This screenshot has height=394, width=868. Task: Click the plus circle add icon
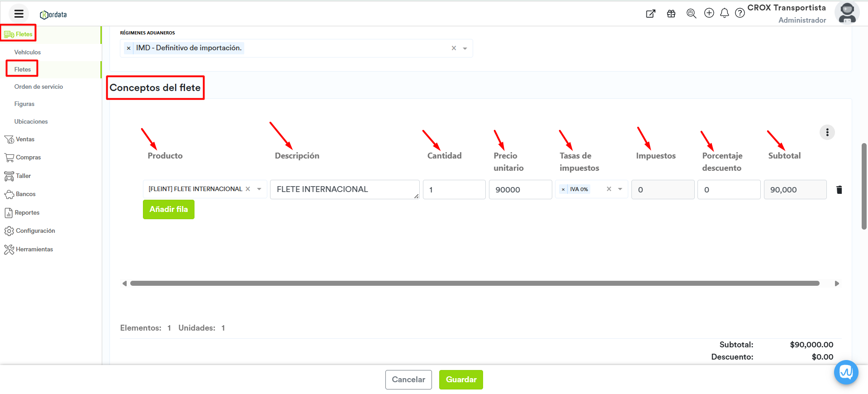click(x=709, y=13)
